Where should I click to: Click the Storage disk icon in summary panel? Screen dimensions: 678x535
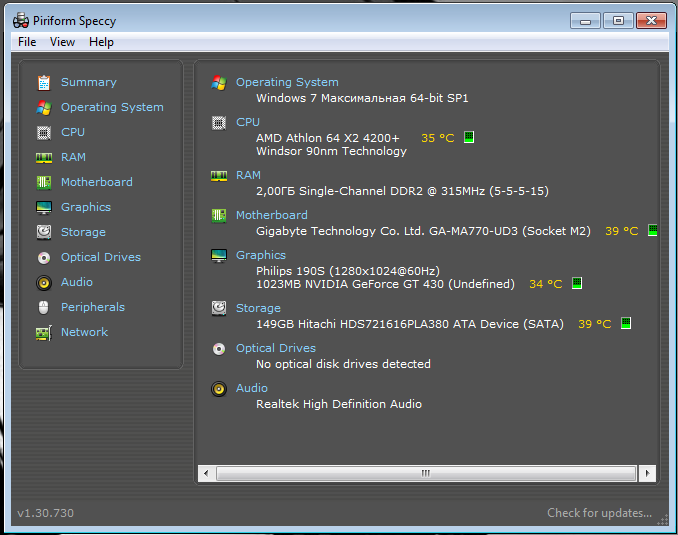coord(219,308)
